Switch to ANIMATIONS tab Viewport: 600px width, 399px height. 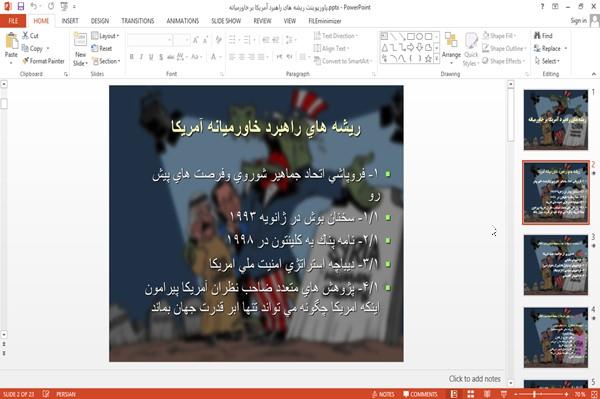(x=183, y=21)
